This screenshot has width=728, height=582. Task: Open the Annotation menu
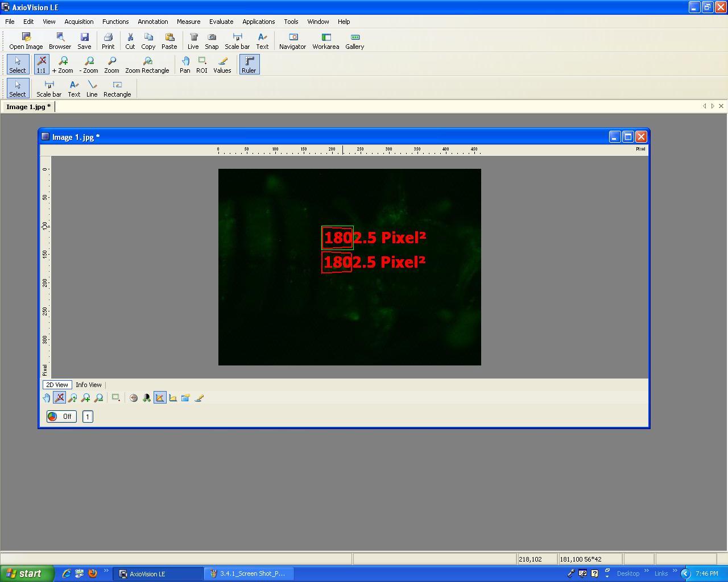(x=152, y=22)
